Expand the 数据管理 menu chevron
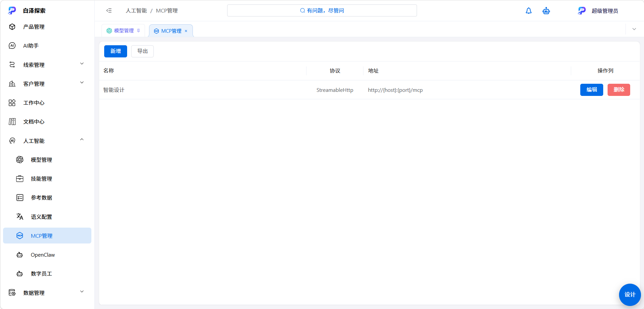The width and height of the screenshot is (644, 309). [x=82, y=291]
